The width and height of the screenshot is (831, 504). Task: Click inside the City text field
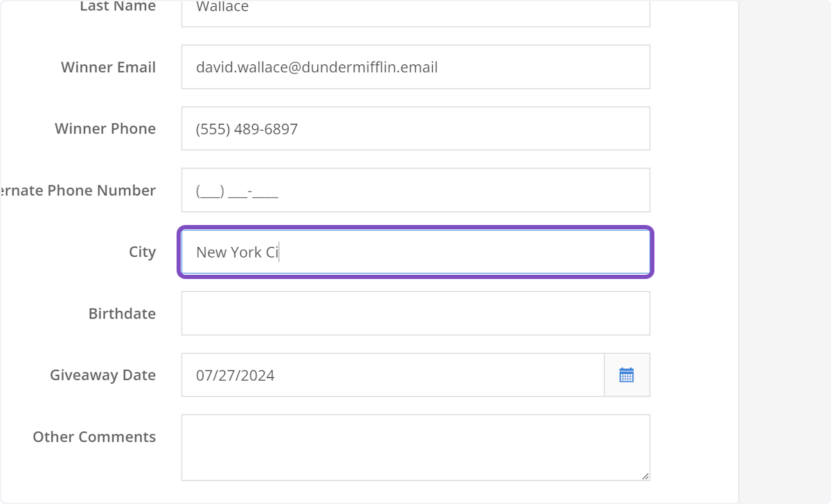[415, 252]
